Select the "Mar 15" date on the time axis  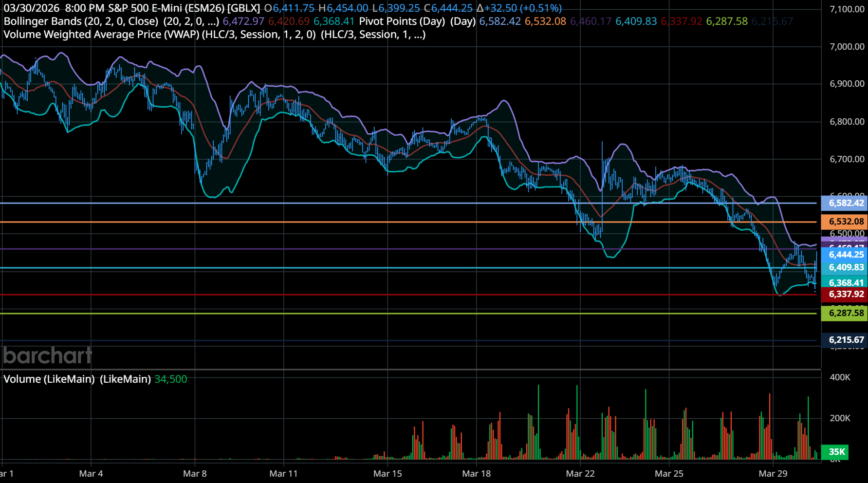click(388, 474)
